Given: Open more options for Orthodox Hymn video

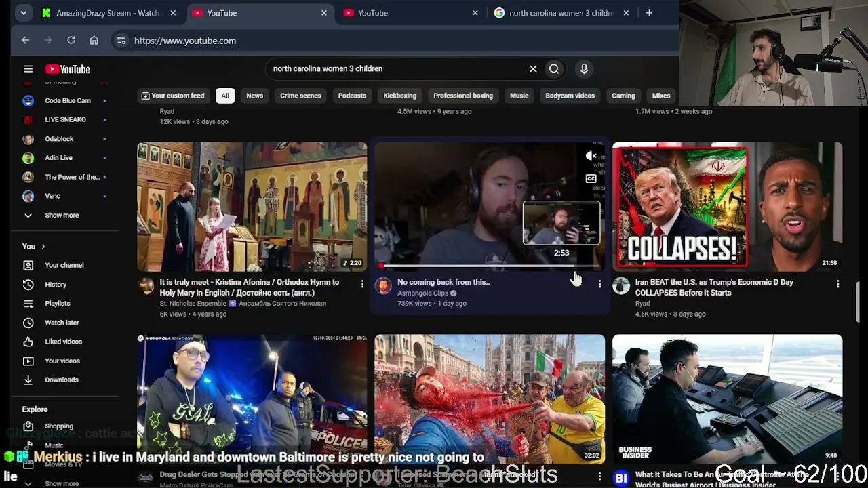Looking at the screenshot, I should click(362, 284).
